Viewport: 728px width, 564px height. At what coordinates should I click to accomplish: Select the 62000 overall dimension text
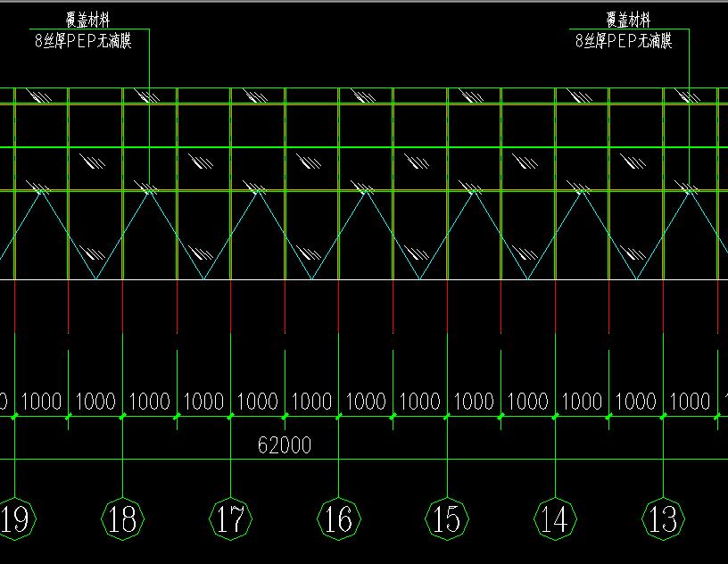pos(285,444)
